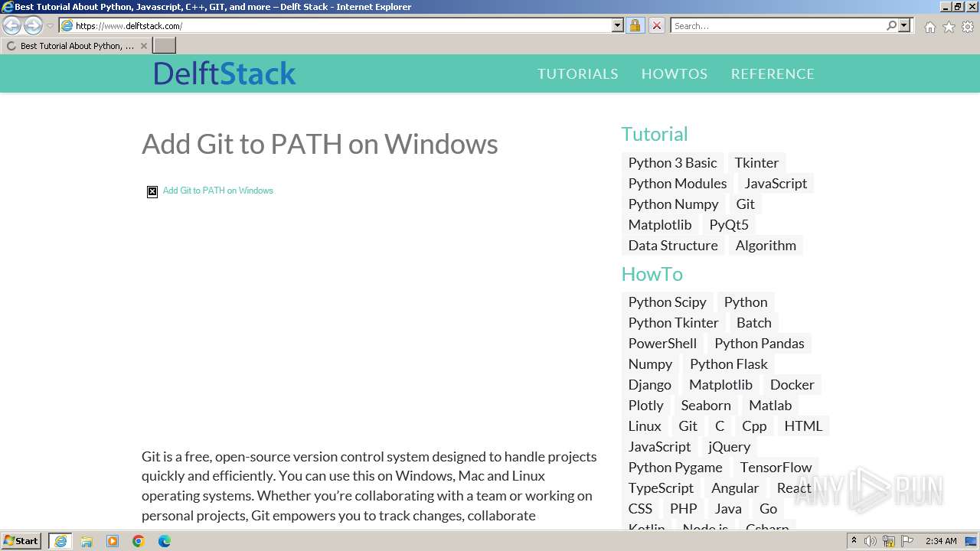
Task: Click the DelftStack logo
Action: [x=224, y=73]
